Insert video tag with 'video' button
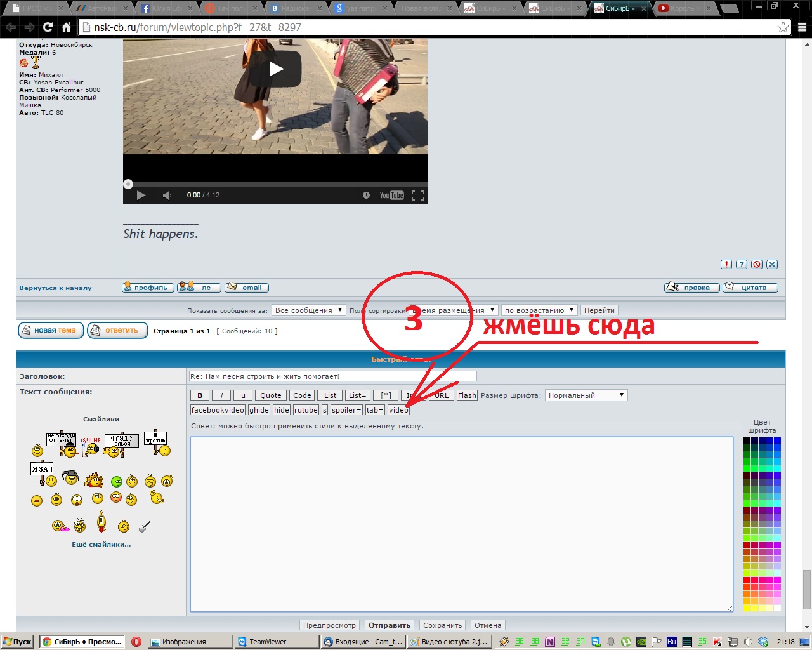812x650 pixels. click(x=398, y=410)
